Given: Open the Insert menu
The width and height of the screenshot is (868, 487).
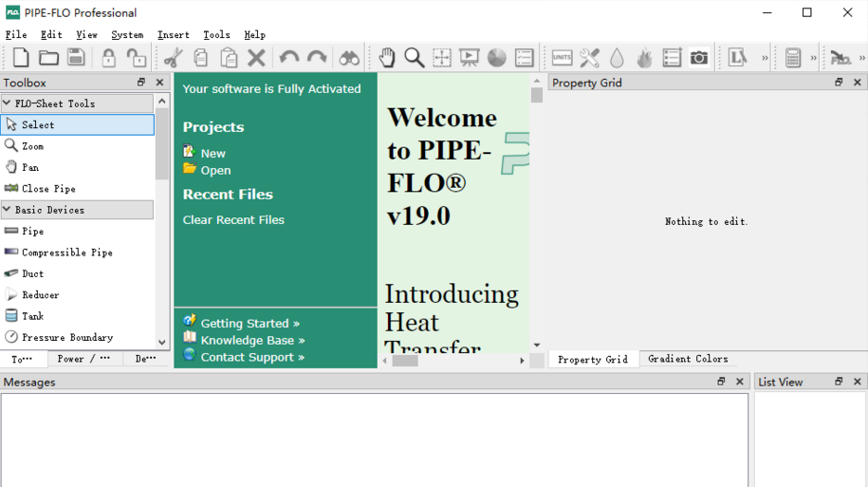Looking at the screenshot, I should tap(174, 34).
